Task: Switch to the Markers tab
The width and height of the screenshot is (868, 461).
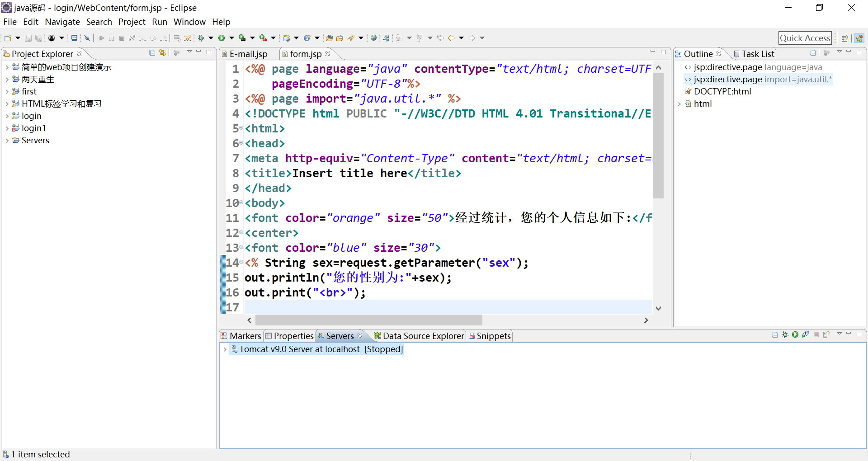Action: (x=241, y=336)
